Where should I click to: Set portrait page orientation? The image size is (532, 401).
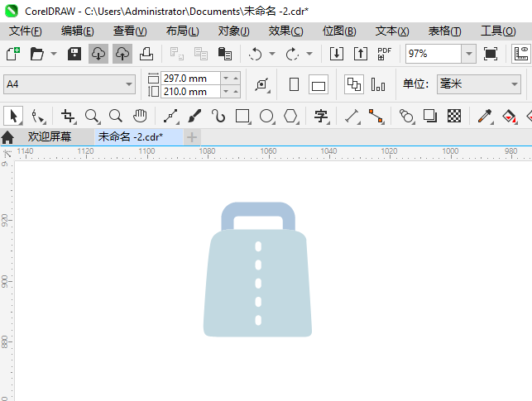coord(295,84)
